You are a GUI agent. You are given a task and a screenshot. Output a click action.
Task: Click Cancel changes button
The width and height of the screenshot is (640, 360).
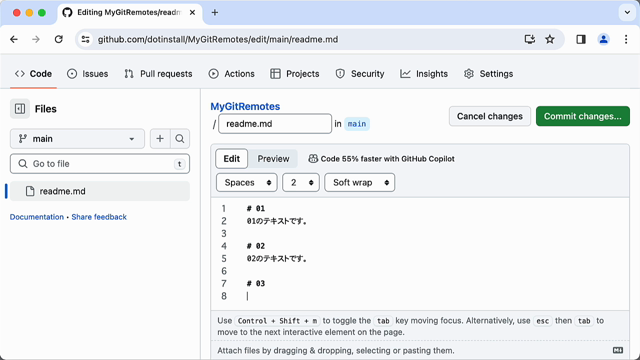point(490,116)
